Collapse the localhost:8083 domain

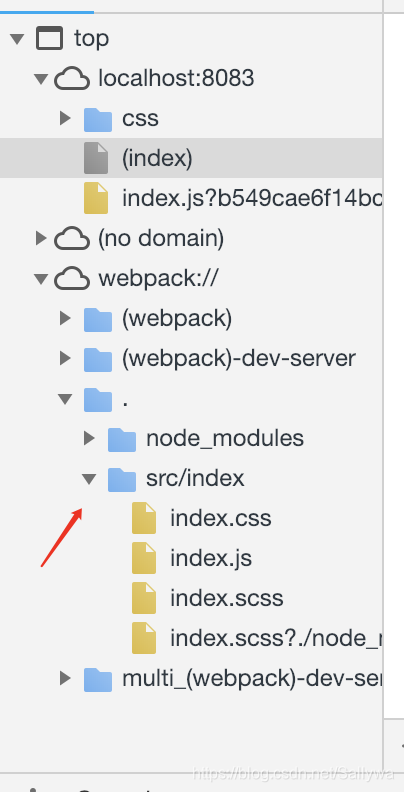point(41,79)
